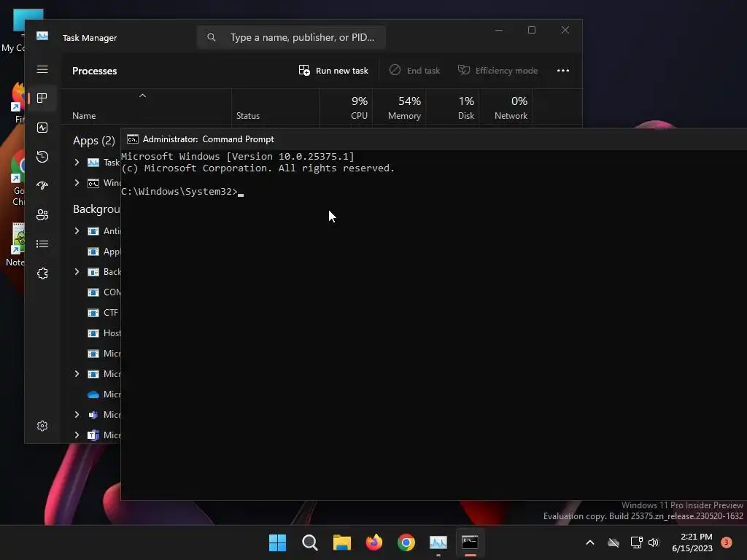Click End task button
The image size is (747, 560).
(x=414, y=71)
